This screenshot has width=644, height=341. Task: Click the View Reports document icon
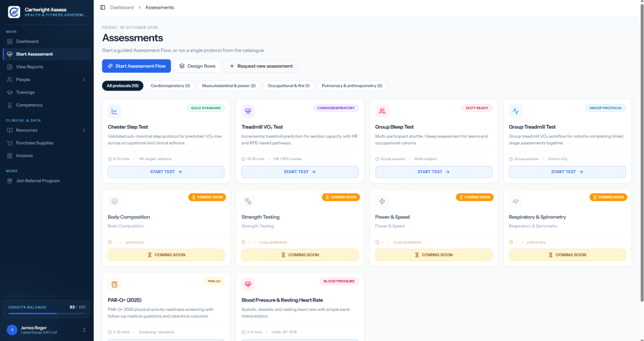[x=10, y=67]
